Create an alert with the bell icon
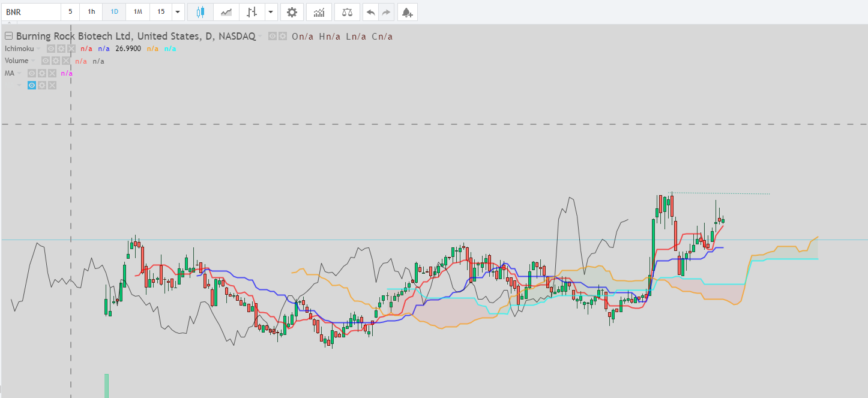Screen dimensions: 868x398 [408, 12]
